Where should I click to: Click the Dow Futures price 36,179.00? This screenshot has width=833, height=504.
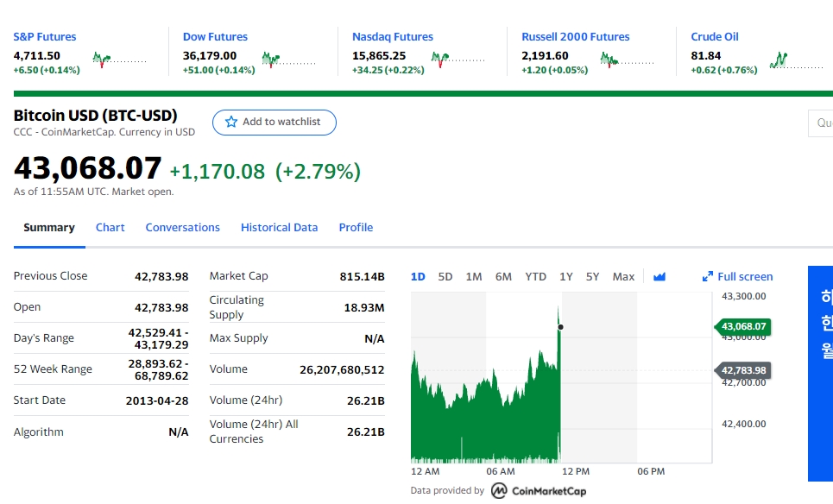tap(209, 56)
